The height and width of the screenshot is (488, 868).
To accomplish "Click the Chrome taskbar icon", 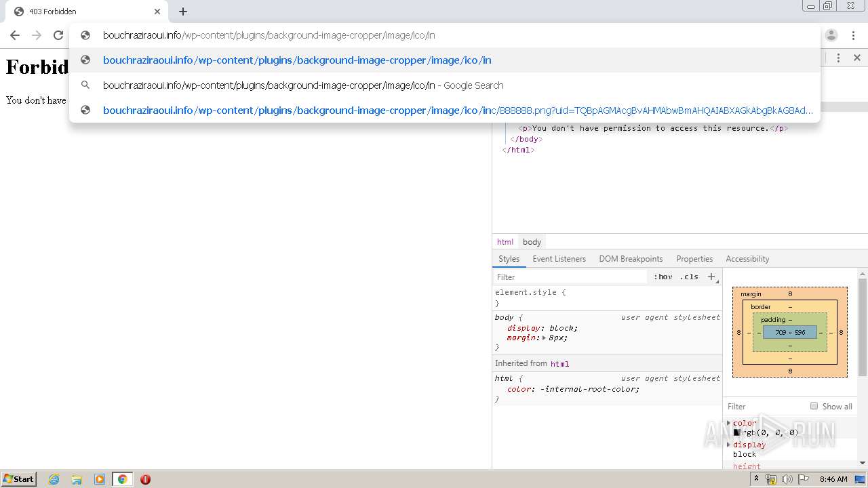I will 123,479.
